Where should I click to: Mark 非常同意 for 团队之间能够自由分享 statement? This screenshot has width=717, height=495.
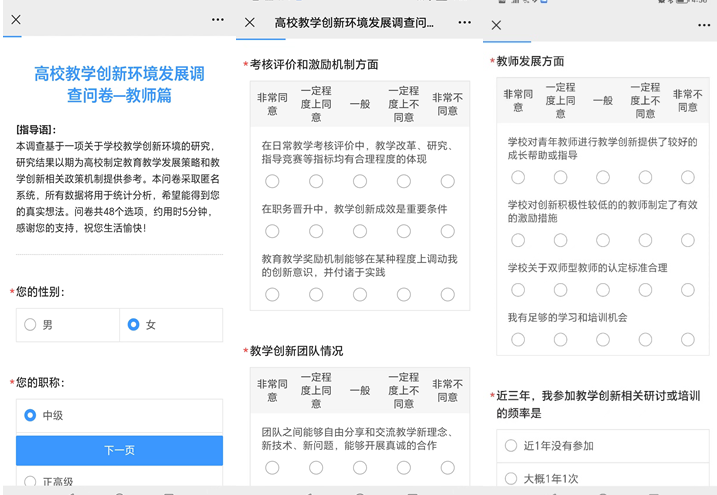[272, 468]
